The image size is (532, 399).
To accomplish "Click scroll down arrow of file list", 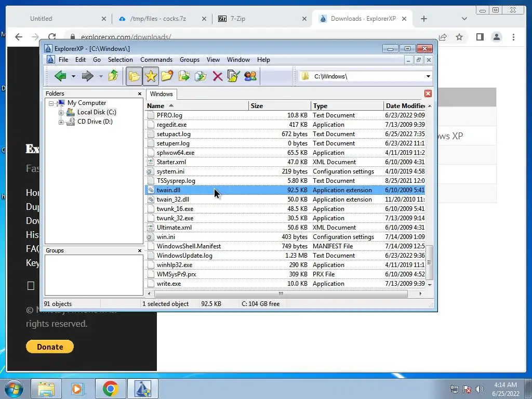I will [x=430, y=285].
